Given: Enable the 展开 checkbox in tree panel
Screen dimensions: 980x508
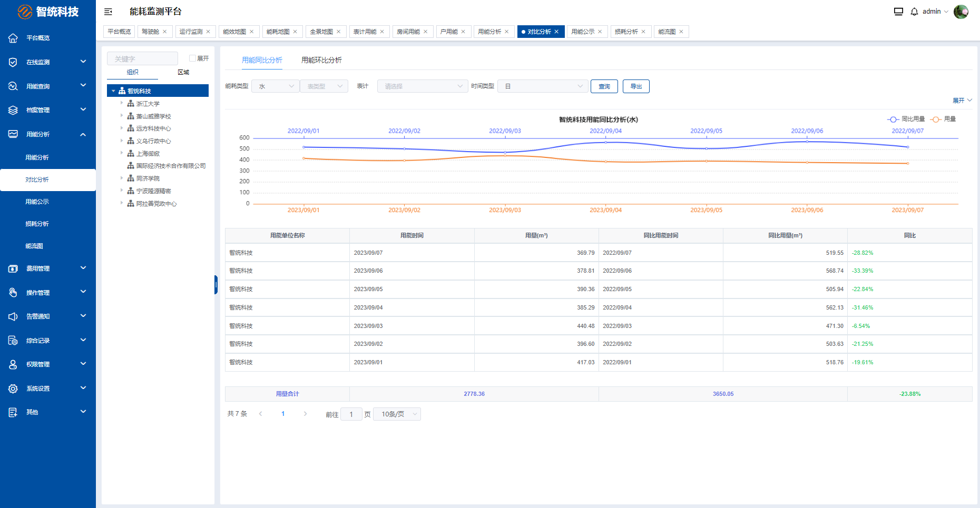Looking at the screenshot, I should click(192, 58).
